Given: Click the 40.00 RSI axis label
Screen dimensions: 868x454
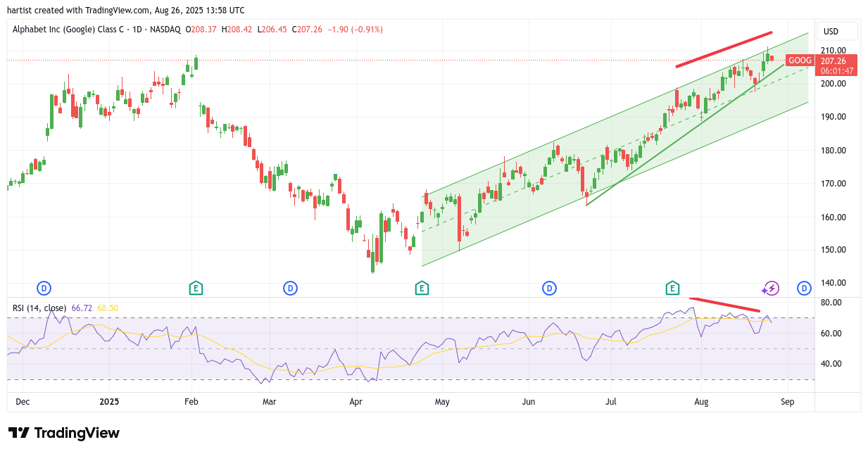Looking at the screenshot, I should tap(831, 364).
